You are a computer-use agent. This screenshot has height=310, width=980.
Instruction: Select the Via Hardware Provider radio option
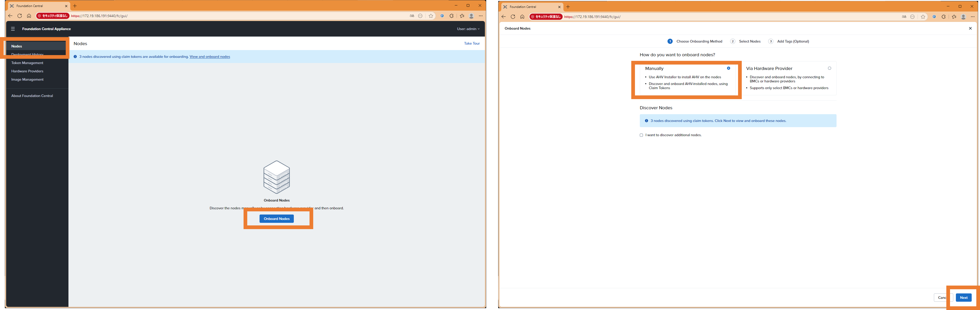tap(829, 68)
